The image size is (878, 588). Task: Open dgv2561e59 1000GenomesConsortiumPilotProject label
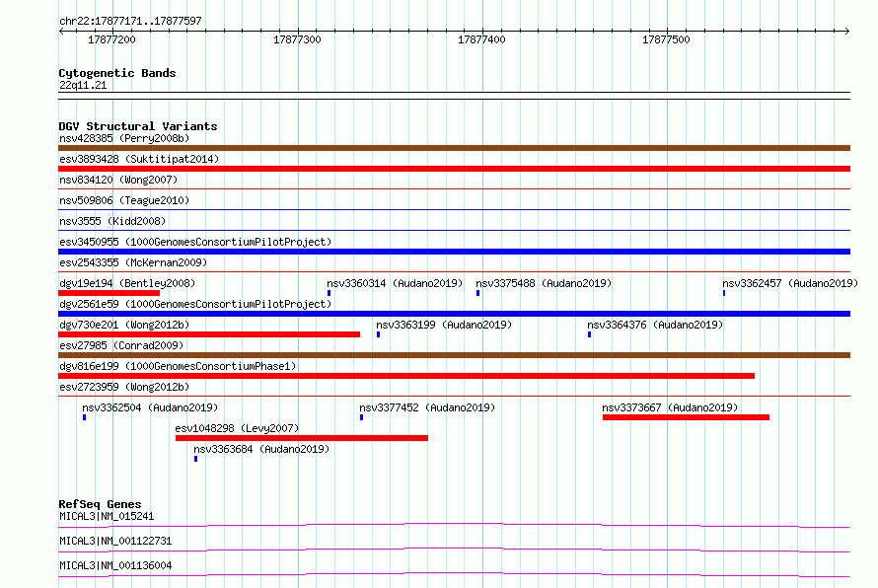pos(195,304)
